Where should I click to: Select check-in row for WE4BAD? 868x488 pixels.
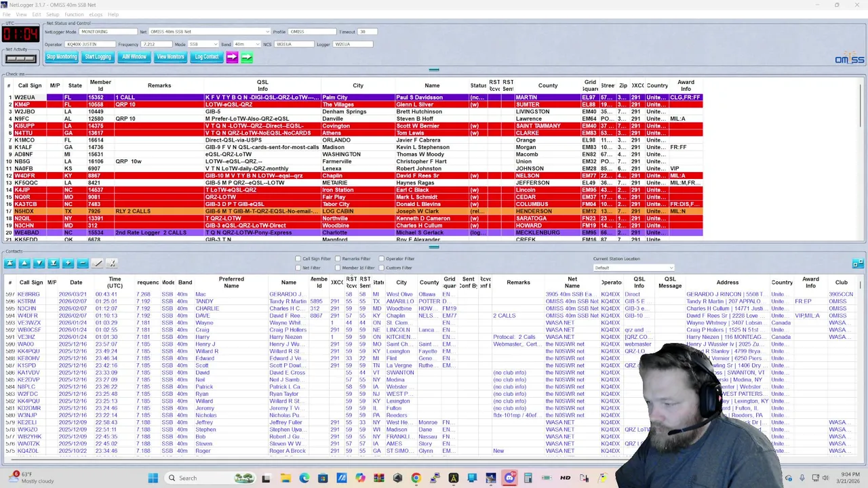point(353,232)
